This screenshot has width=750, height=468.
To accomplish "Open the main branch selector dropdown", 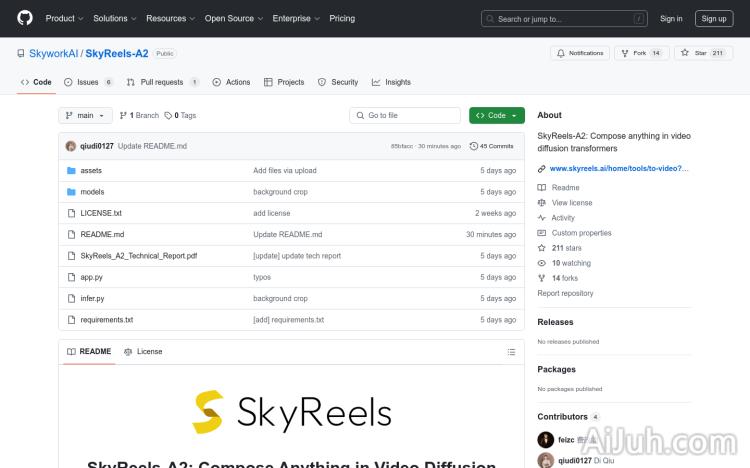I will tap(85, 115).
